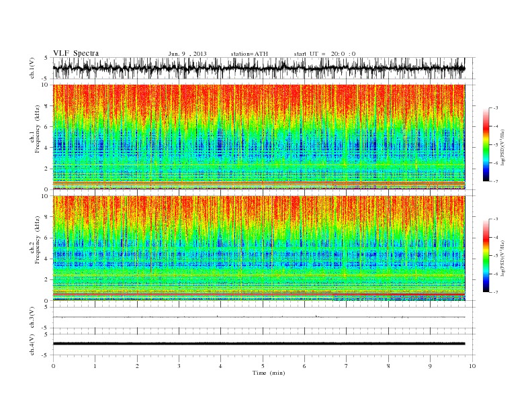Click the 'VLF Spectra' title text
The height and width of the screenshot is (411, 532).
pos(76,53)
